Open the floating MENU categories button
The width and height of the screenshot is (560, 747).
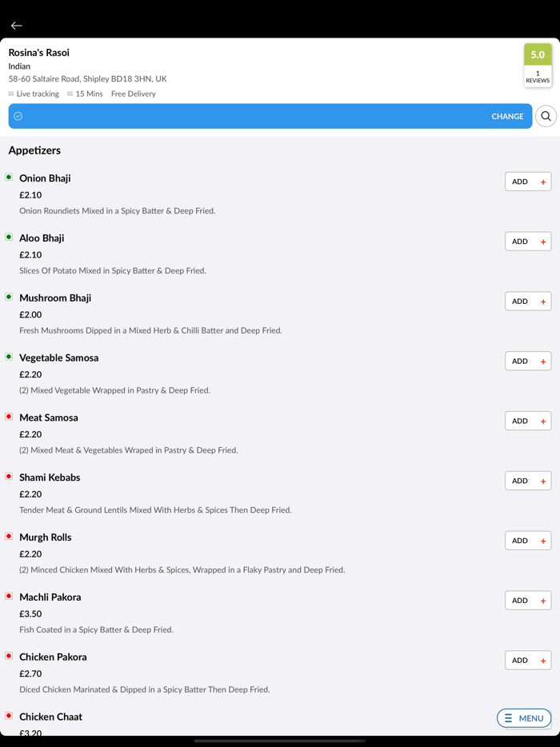tap(524, 718)
